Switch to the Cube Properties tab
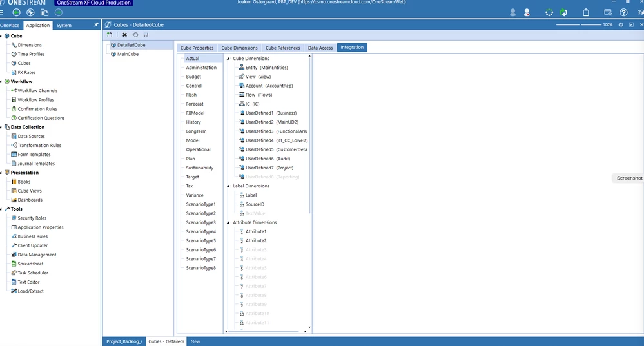This screenshot has height=346, width=644. click(197, 48)
